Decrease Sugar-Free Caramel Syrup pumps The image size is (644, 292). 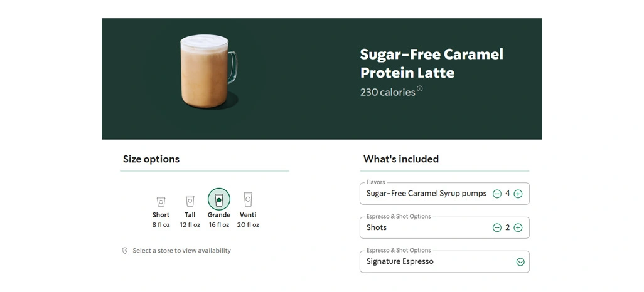point(497,194)
